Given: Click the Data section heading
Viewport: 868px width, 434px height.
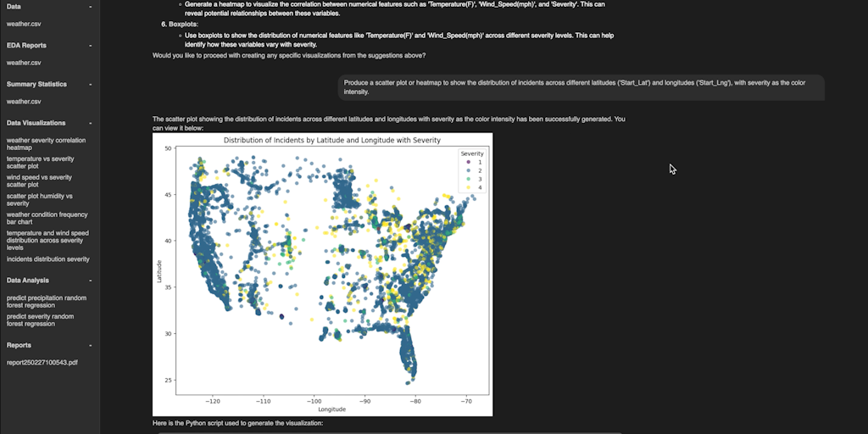Looking at the screenshot, I should [x=14, y=7].
